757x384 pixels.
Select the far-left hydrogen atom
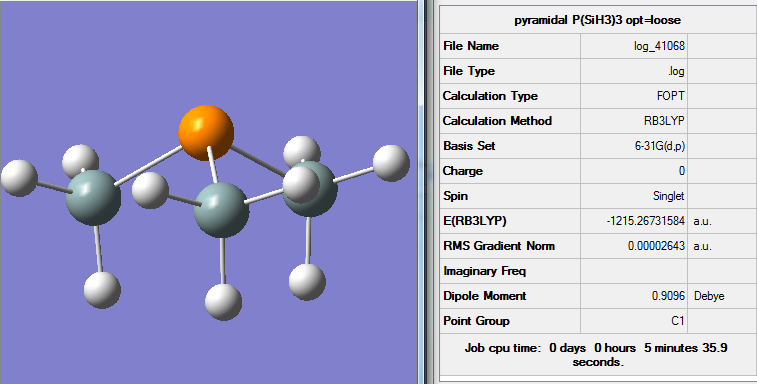(19, 178)
